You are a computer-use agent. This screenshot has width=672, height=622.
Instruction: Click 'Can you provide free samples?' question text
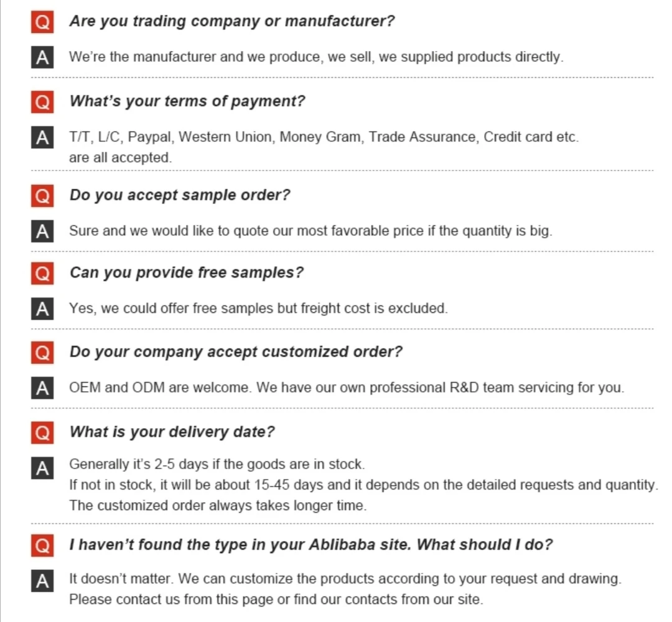pos(186,273)
